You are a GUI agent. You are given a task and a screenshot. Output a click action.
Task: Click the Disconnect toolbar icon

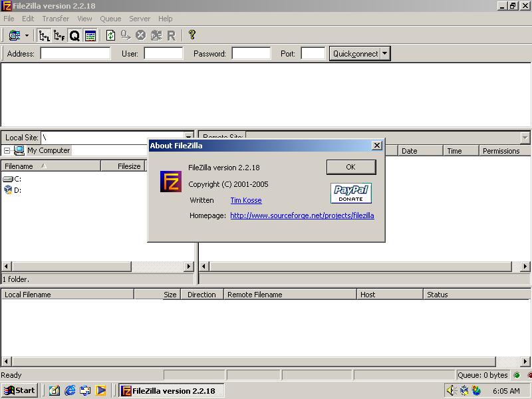(156, 35)
